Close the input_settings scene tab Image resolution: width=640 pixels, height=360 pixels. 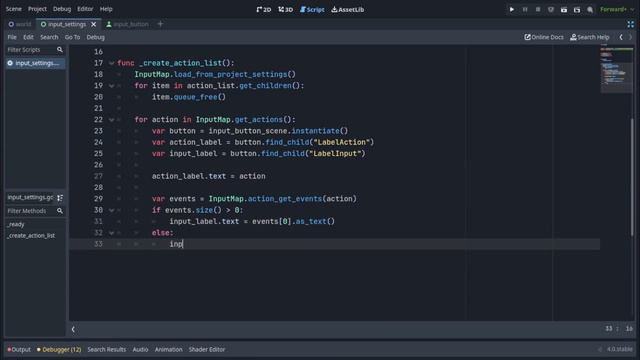point(93,24)
